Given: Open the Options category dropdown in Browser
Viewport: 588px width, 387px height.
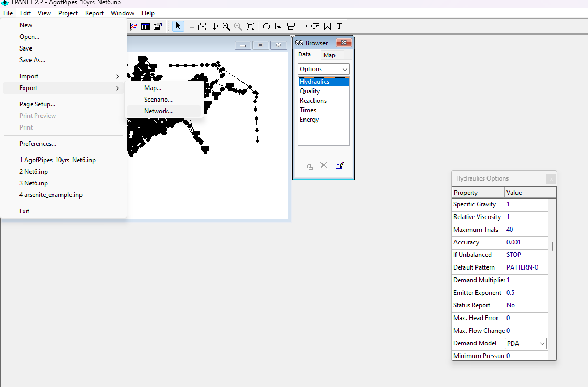Looking at the screenshot, I should click(323, 69).
